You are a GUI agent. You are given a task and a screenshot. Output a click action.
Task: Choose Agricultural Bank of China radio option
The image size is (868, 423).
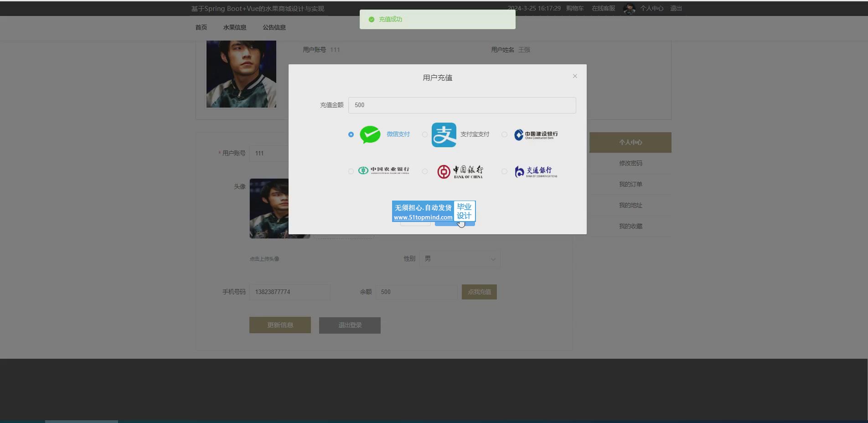(x=351, y=171)
